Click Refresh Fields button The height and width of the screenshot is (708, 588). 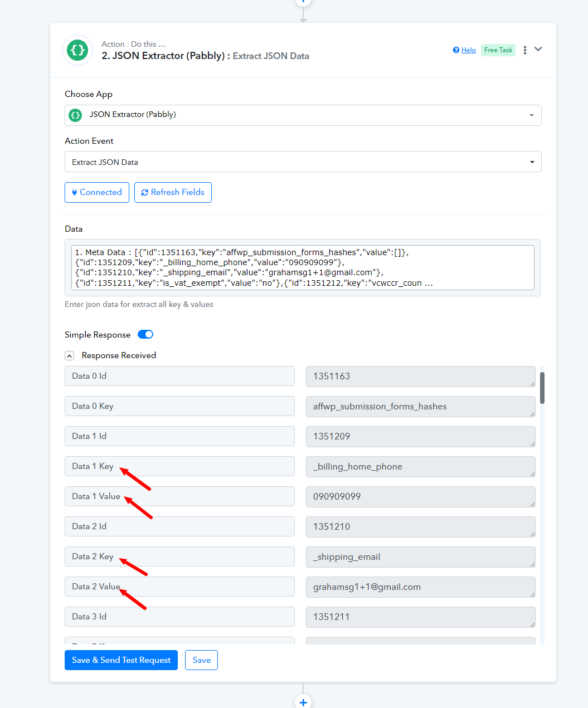pos(173,192)
